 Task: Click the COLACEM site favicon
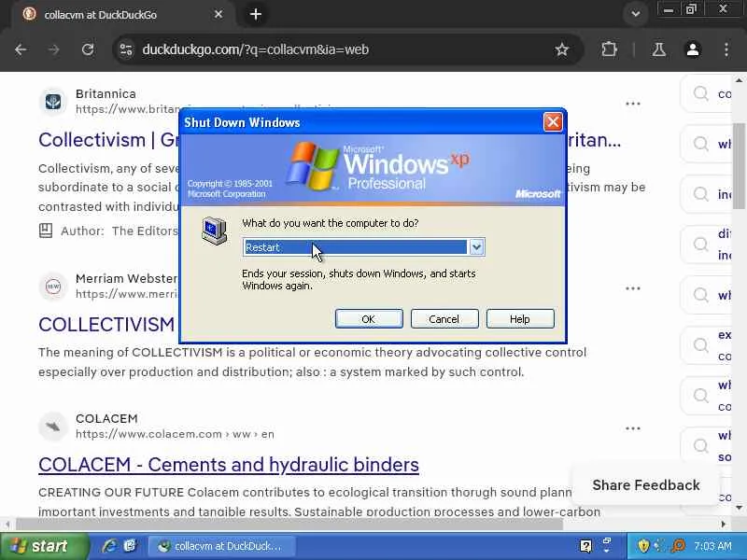(53, 427)
